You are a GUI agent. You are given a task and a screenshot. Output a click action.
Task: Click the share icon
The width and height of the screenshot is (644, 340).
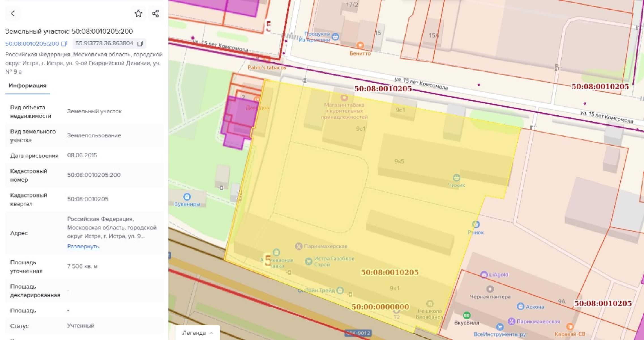point(155,13)
